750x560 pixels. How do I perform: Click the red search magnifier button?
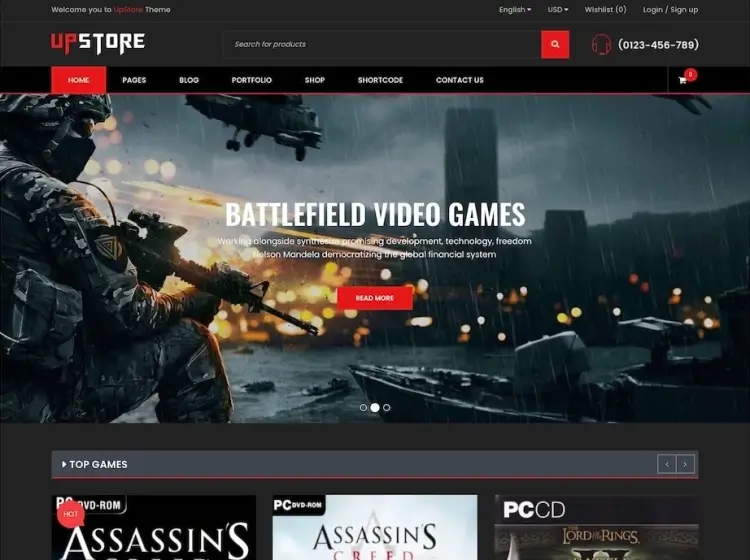pos(555,44)
